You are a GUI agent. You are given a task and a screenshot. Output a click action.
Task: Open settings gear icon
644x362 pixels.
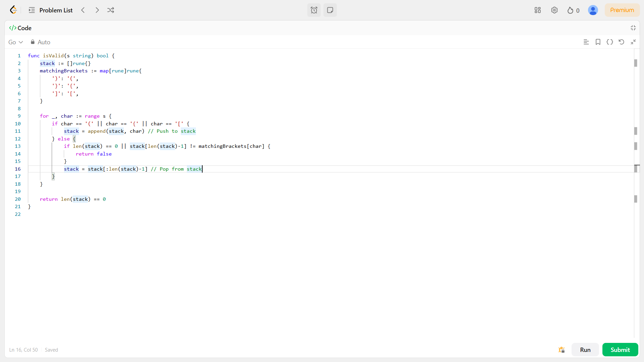pos(554,10)
